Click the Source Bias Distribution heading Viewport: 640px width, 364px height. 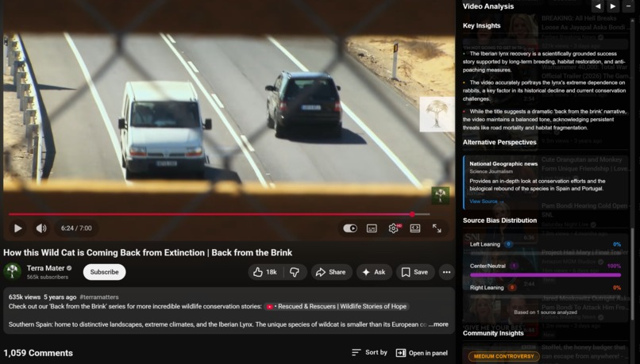click(499, 220)
